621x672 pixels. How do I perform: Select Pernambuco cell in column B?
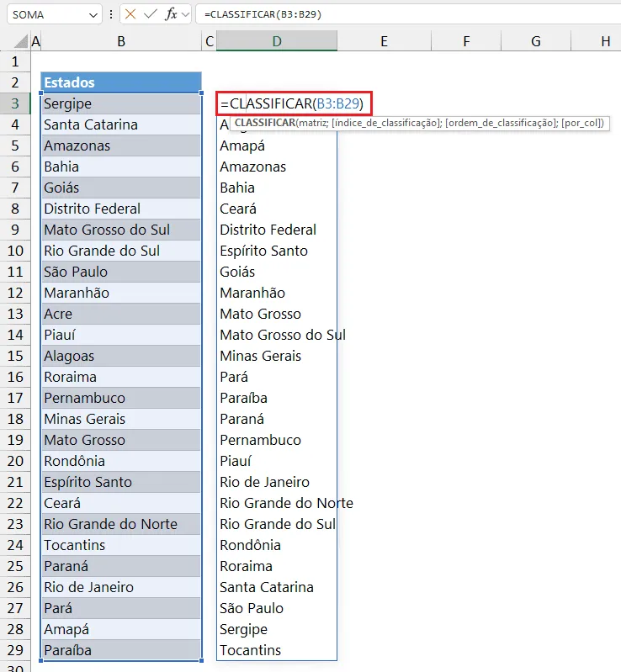pos(121,398)
